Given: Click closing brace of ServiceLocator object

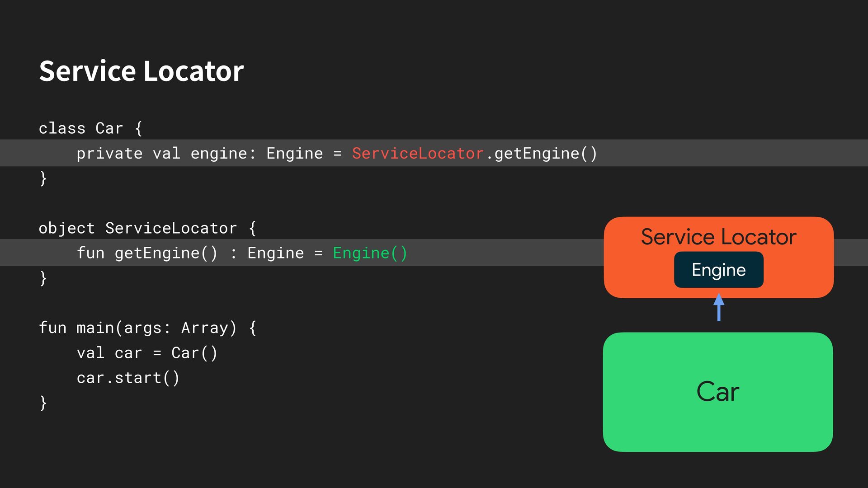Looking at the screenshot, I should click(43, 278).
